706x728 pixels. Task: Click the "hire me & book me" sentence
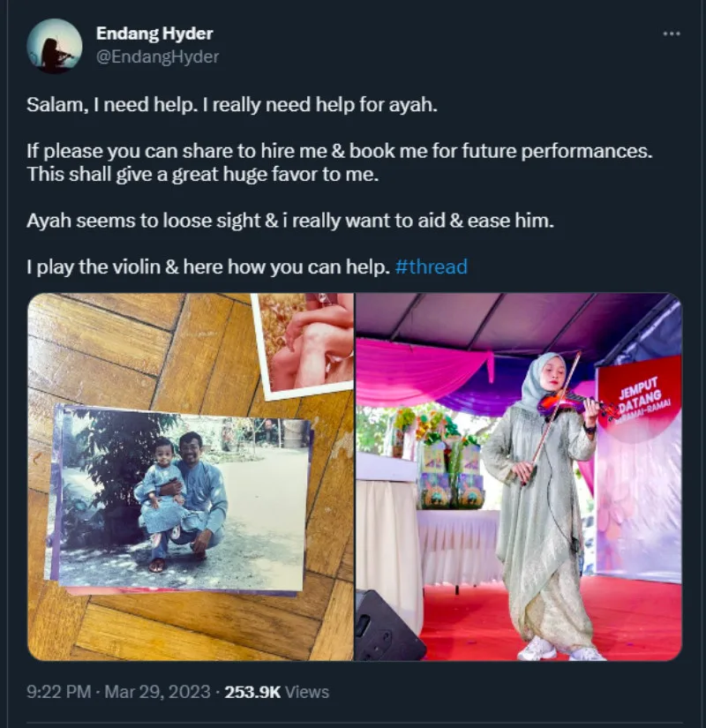coord(340,151)
